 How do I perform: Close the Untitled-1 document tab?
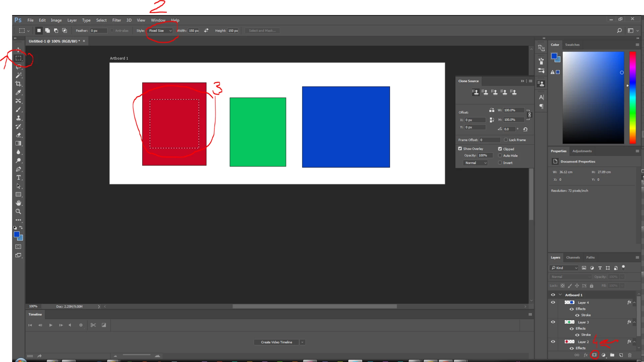pos(84,41)
